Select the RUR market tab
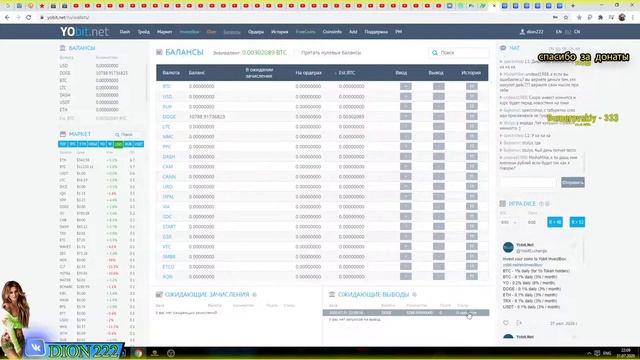 coord(128,144)
